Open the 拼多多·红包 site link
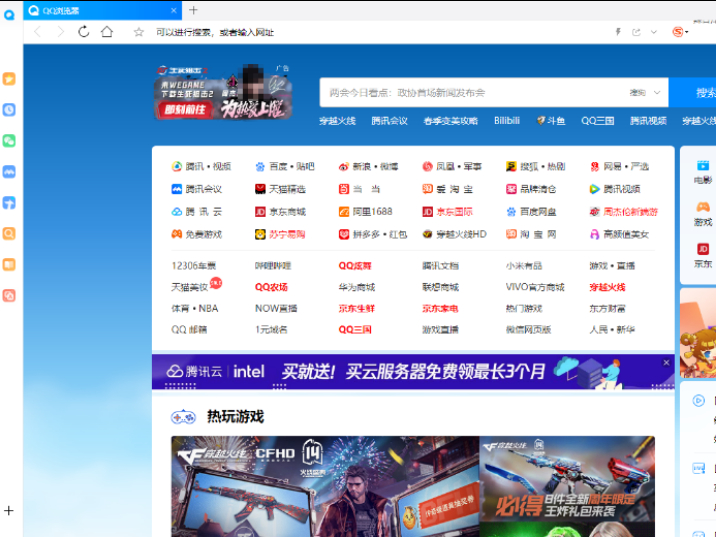Image resolution: width=716 pixels, height=537 pixels. pos(373,235)
